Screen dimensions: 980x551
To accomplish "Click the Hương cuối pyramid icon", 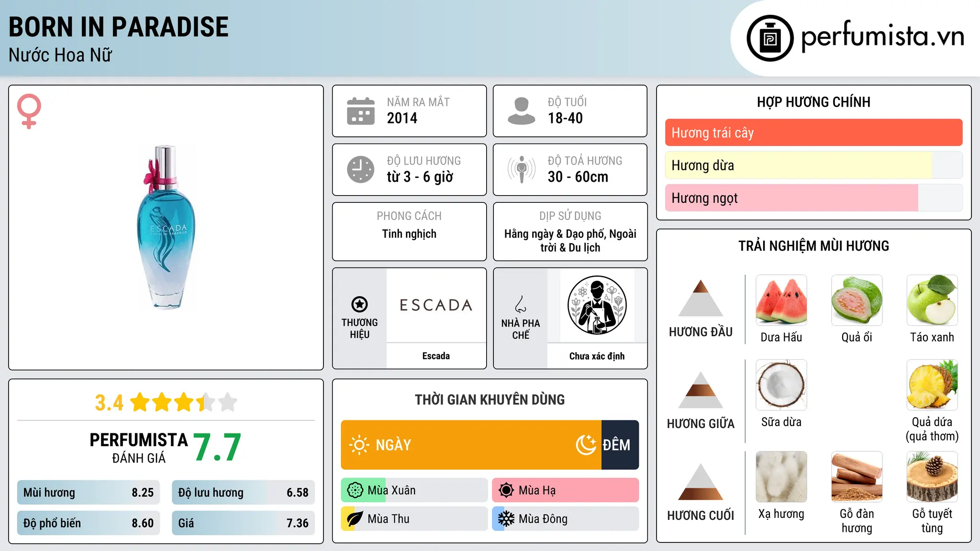I will point(701,482).
